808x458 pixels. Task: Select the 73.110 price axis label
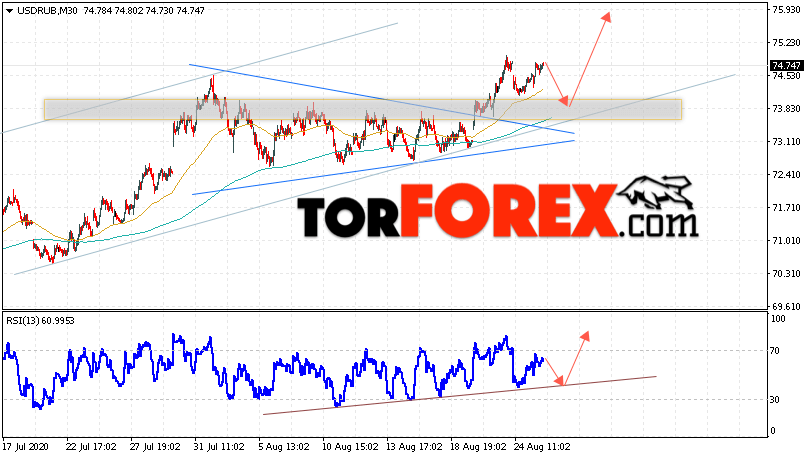click(786, 141)
